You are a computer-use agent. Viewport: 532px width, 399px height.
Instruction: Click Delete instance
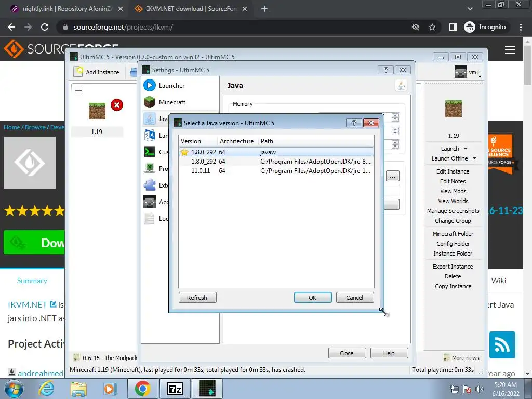coord(453,276)
